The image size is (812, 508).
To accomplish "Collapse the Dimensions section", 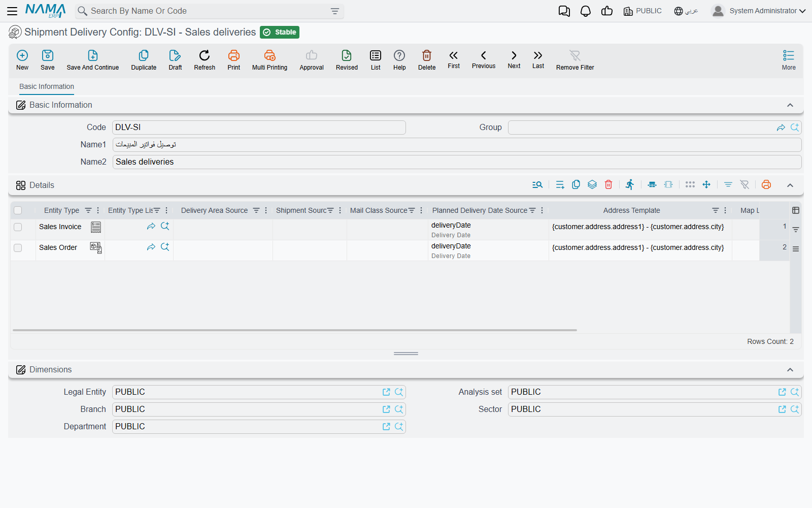I will click(x=790, y=370).
